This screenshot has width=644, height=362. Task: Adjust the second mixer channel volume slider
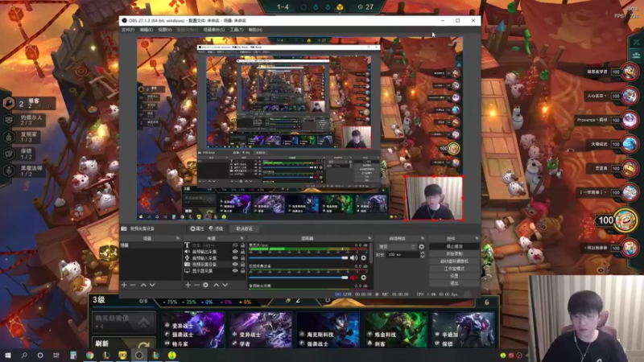(299, 278)
